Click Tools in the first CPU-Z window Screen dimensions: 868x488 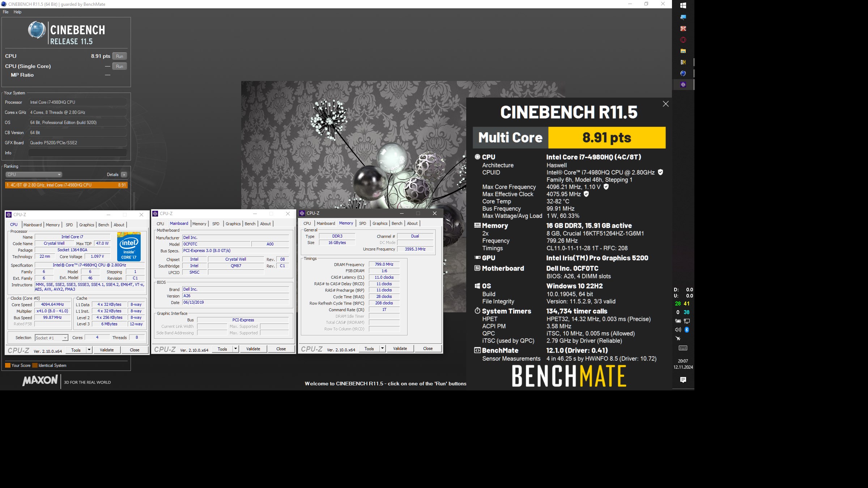pyautogui.click(x=76, y=350)
